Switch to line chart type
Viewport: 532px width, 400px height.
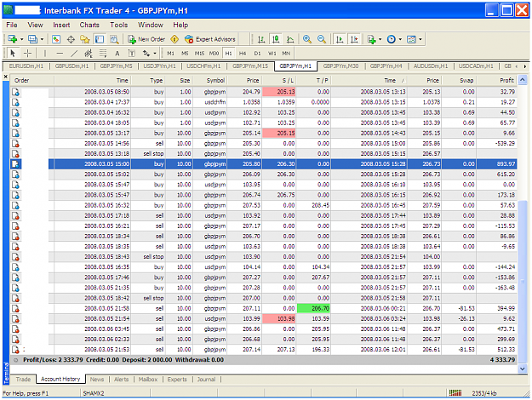tap(290, 39)
